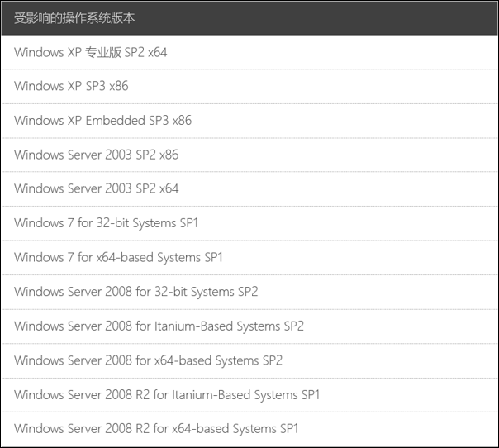Select Windows 7 for 32-bit Systems SP1
Image resolution: width=499 pixels, height=448 pixels.
249,223
